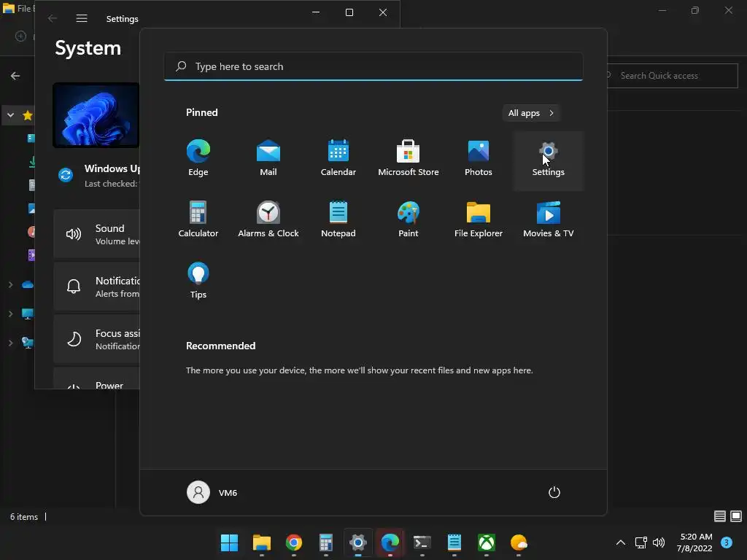This screenshot has width=747, height=560.
Task: Open Sound settings in System page
Action: pos(97,234)
